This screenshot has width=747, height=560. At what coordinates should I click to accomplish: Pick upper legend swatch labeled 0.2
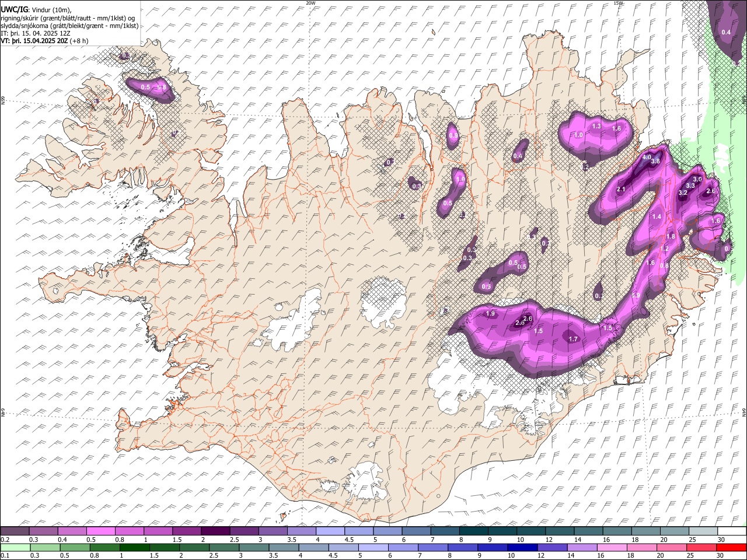point(15,531)
